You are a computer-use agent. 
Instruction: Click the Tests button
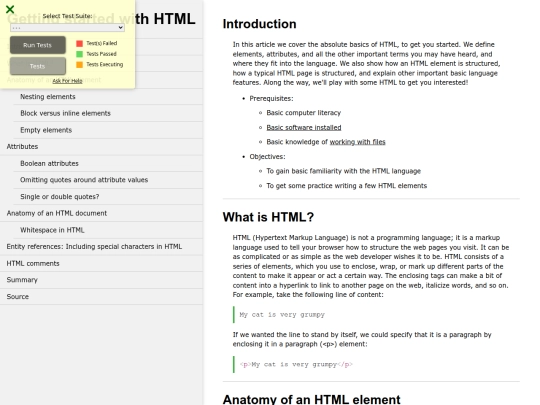[38, 66]
